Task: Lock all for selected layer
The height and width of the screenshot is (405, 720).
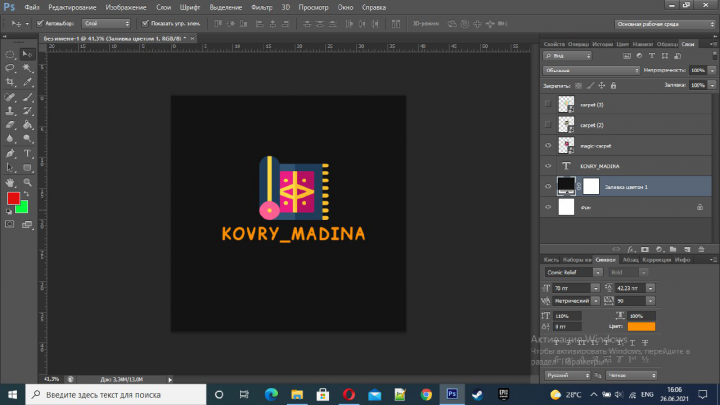Action: pos(613,85)
